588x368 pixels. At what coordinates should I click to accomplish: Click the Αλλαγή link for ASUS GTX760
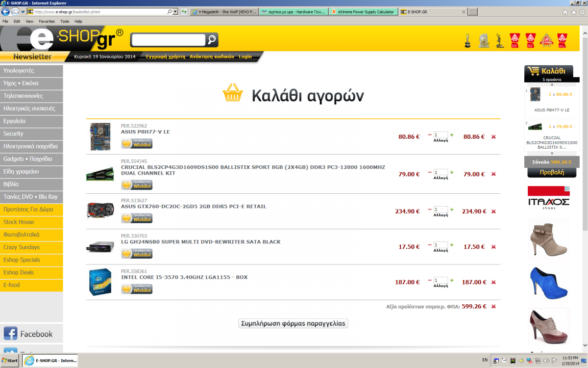click(441, 215)
